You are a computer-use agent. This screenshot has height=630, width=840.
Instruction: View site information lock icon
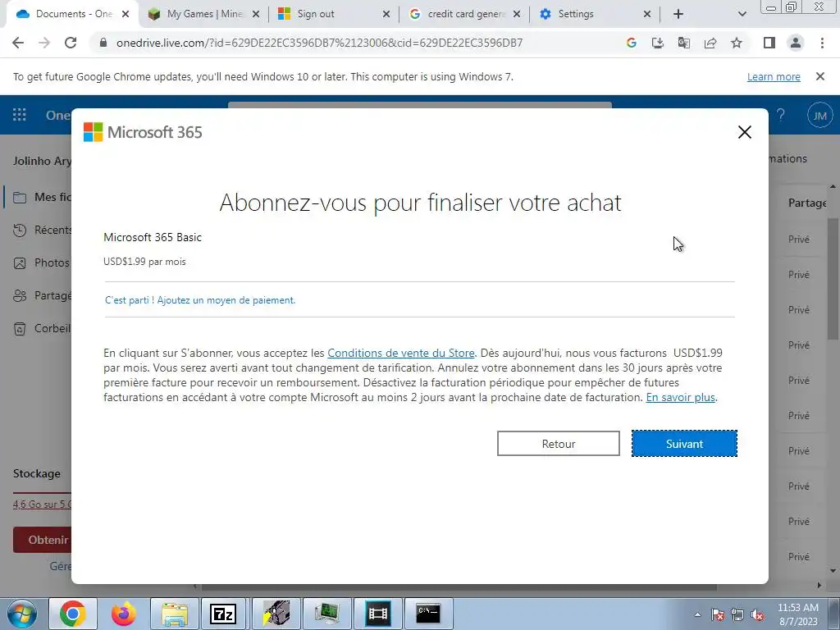[x=103, y=43]
